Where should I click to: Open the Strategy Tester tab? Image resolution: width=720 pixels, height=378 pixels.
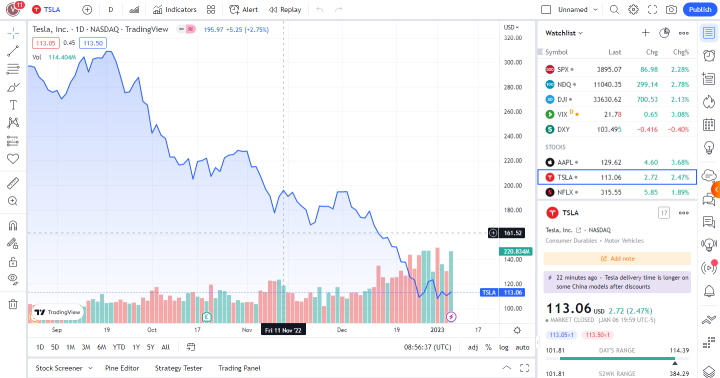[x=179, y=368]
